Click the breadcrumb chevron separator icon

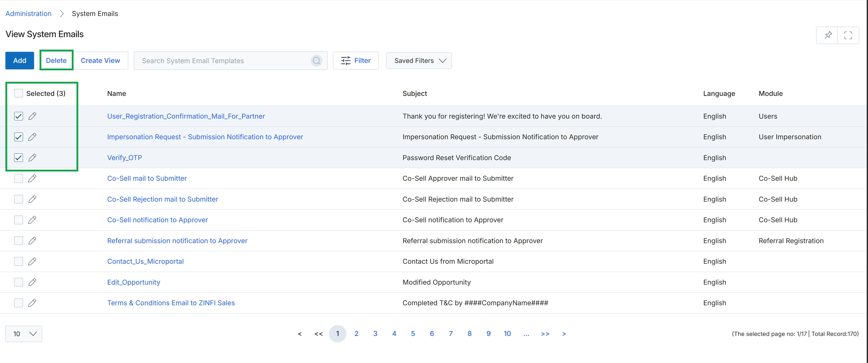[x=62, y=13]
